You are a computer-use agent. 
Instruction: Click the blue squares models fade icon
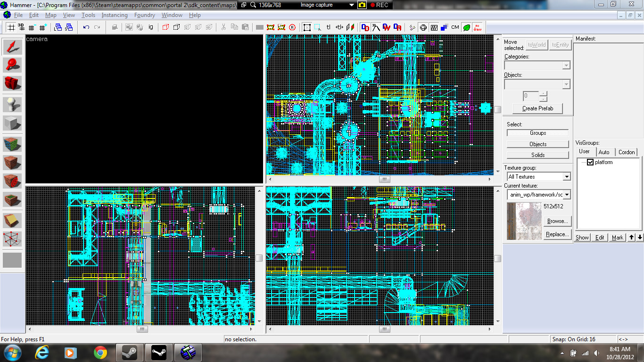tap(445, 27)
